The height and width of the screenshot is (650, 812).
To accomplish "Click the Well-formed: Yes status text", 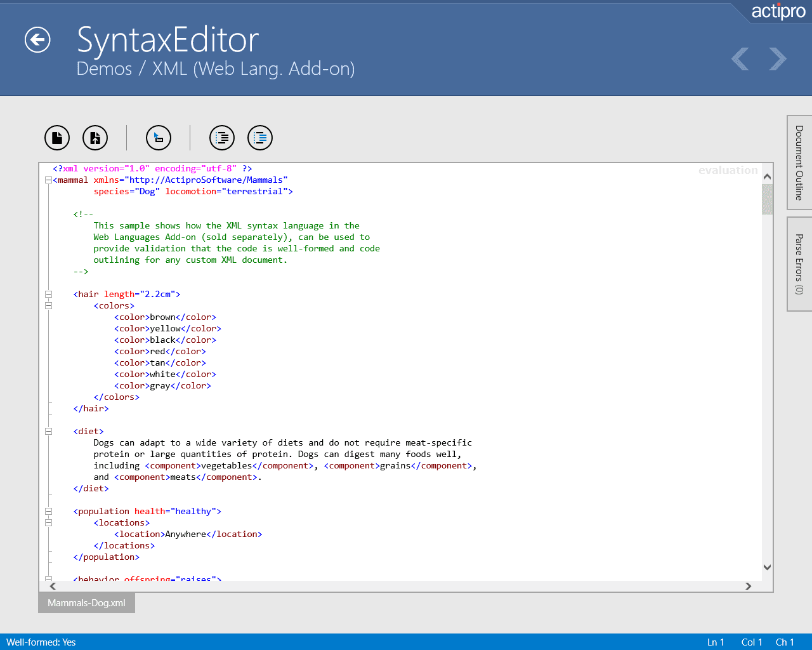I will click(41, 642).
